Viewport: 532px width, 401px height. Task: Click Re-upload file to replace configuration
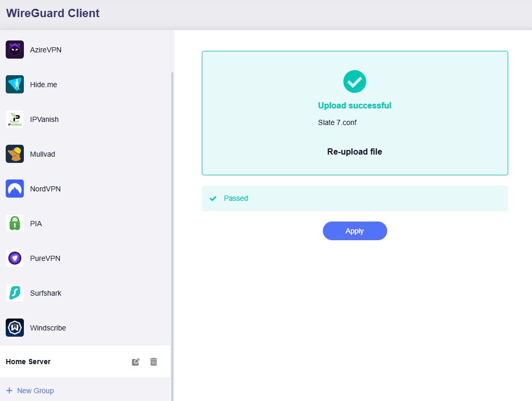354,151
